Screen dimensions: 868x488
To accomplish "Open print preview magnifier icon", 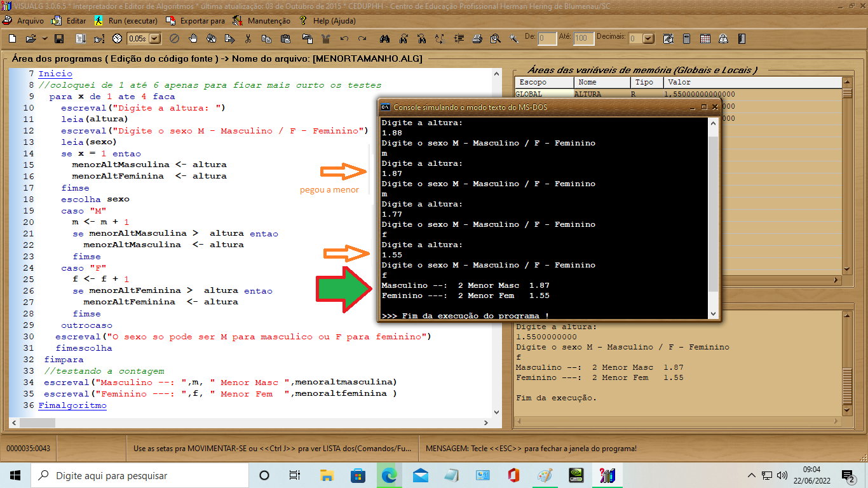I will pyautogui.click(x=495, y=39).
